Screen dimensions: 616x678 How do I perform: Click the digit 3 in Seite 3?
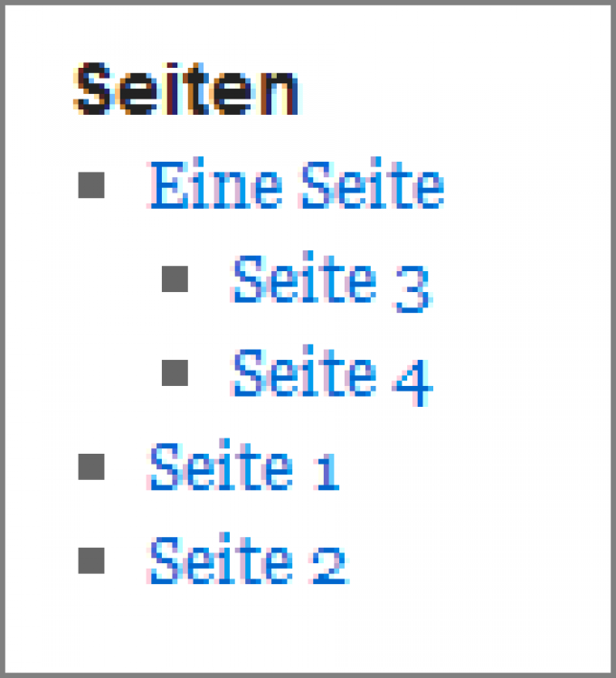[411, 287]
